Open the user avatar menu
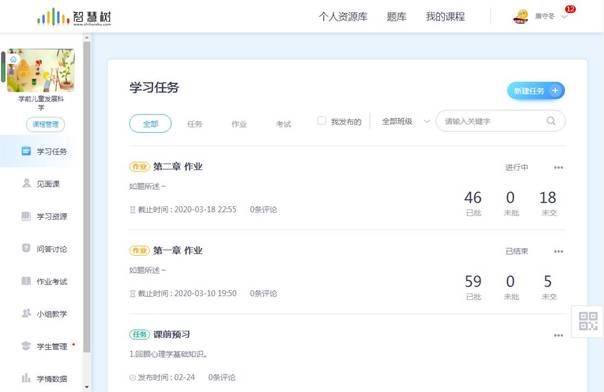The height and width of the screenshot is (392, 604). click(520, 17)
